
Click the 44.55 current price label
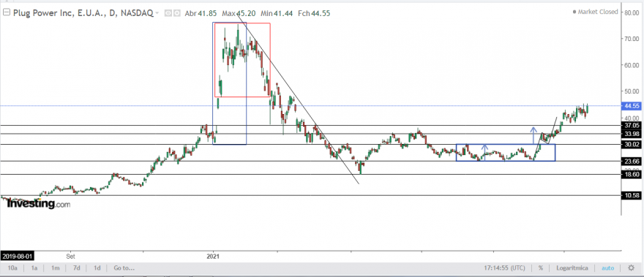[x=632, y=106]
